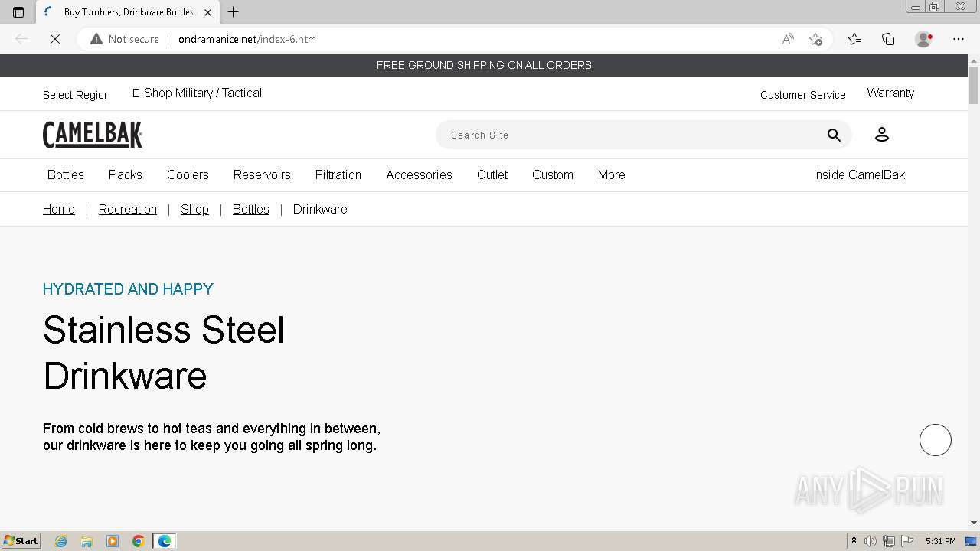Go to Shop Military / Tactical
The height and width of the screenshot is (551, 980).
pyautogui.click(x=198, y=93)
